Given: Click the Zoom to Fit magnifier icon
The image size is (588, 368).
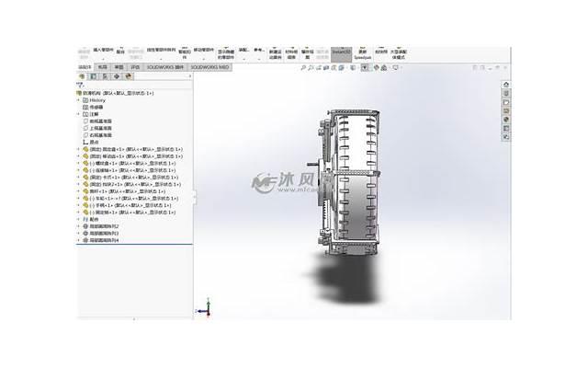Looking at the screenshot, I should (x=306, y=67).
